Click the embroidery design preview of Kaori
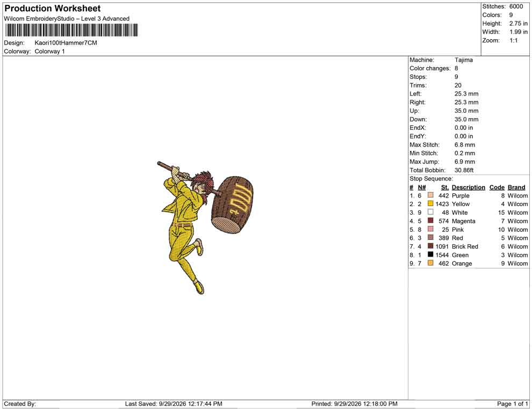This screenshot has height=409, width=532. (205, 228)
